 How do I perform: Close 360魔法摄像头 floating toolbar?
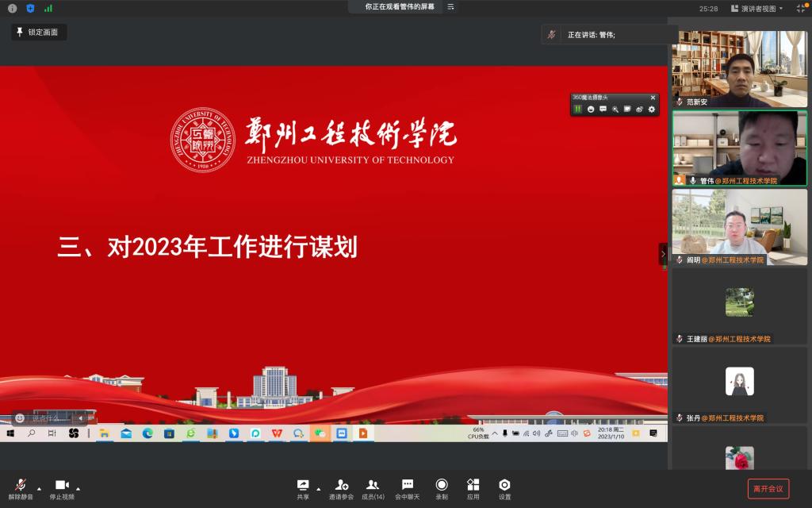coord(653,98)
